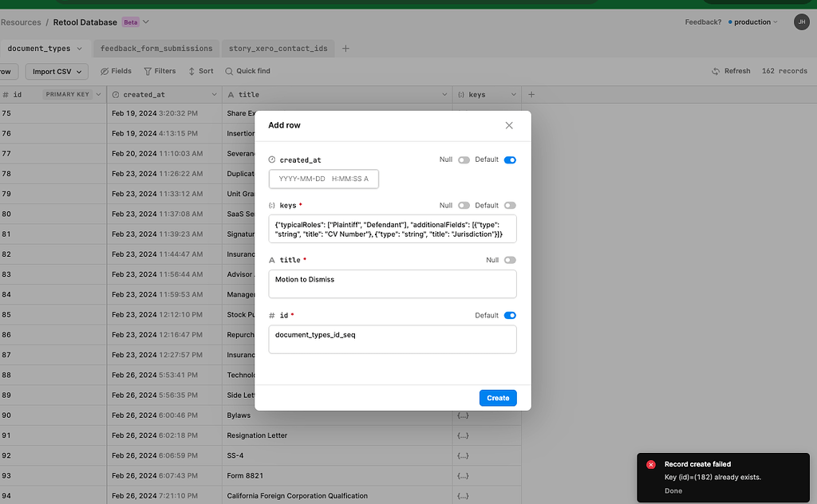Click the clock icon beside created_at field

coord(272,159)
